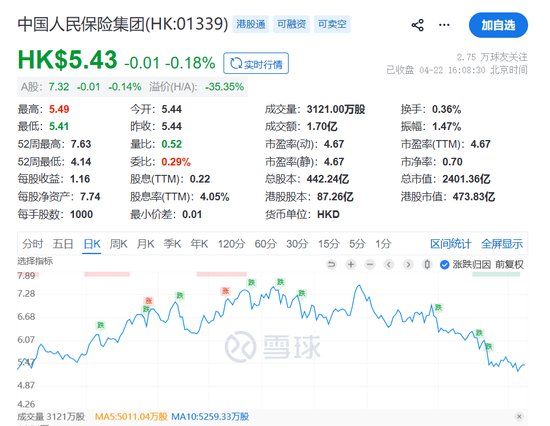The height and width of the screenshot is (426, 550).
Task: Switch to the candlestick chart style icon
Action: click(427, 264)
